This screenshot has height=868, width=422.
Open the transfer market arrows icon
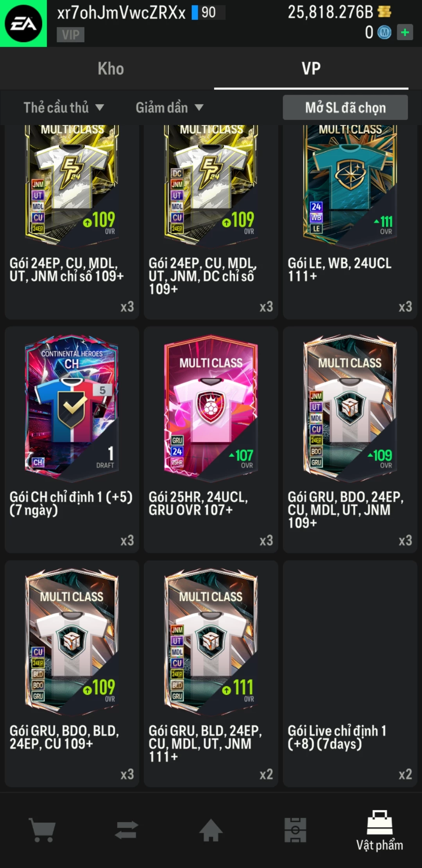tap(127, 830)
